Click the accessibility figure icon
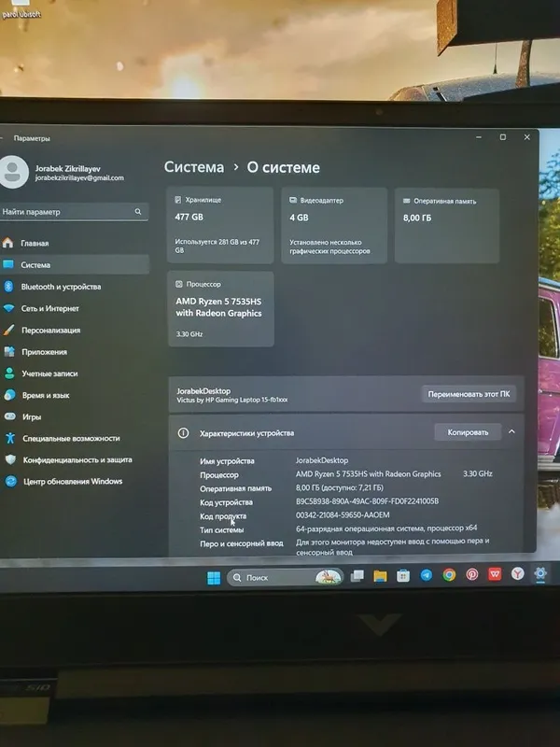This screenshot has width=560, height=747. 10,438
